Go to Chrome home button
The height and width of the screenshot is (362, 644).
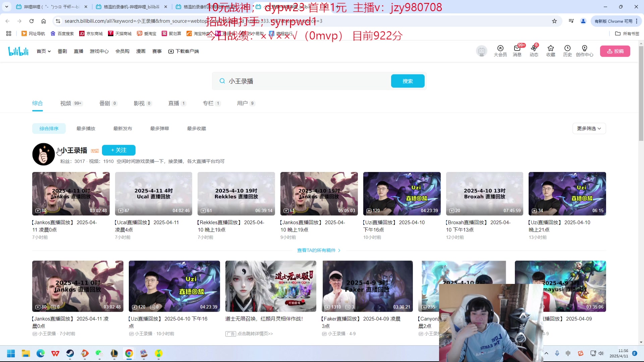[44, 21]
